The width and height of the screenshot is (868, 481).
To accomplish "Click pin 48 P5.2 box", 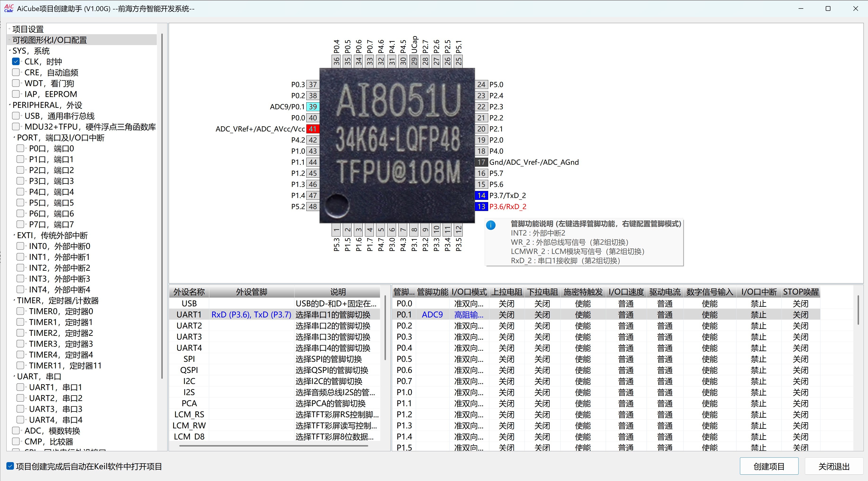I will 313,207.
